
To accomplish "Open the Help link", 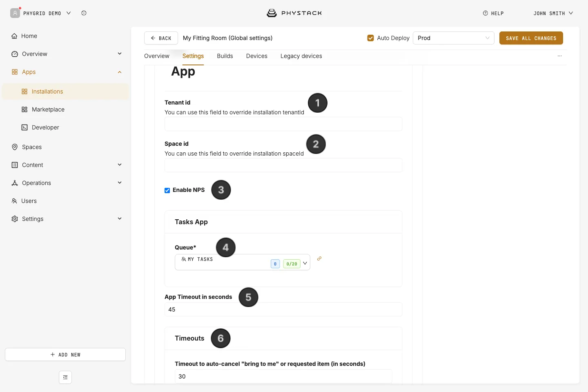I will tap(493, 13).
